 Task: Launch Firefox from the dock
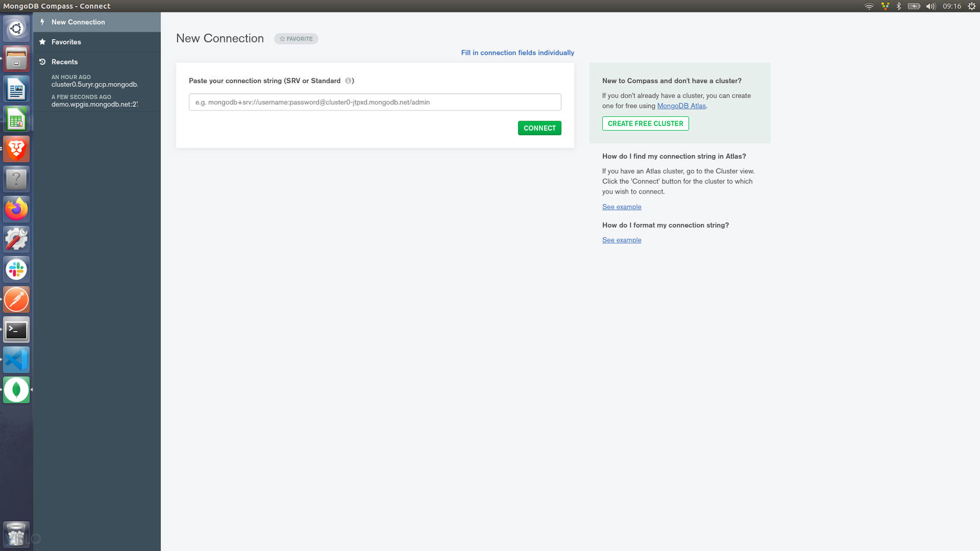[x=16, y=209]
